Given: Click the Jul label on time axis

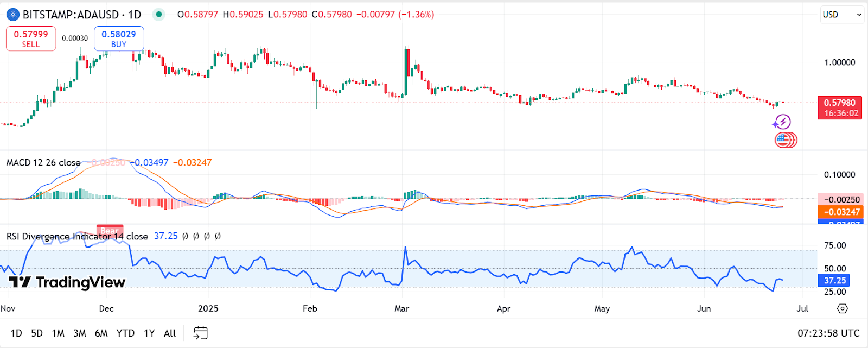Looking at the screenshot, I should 802,308.
